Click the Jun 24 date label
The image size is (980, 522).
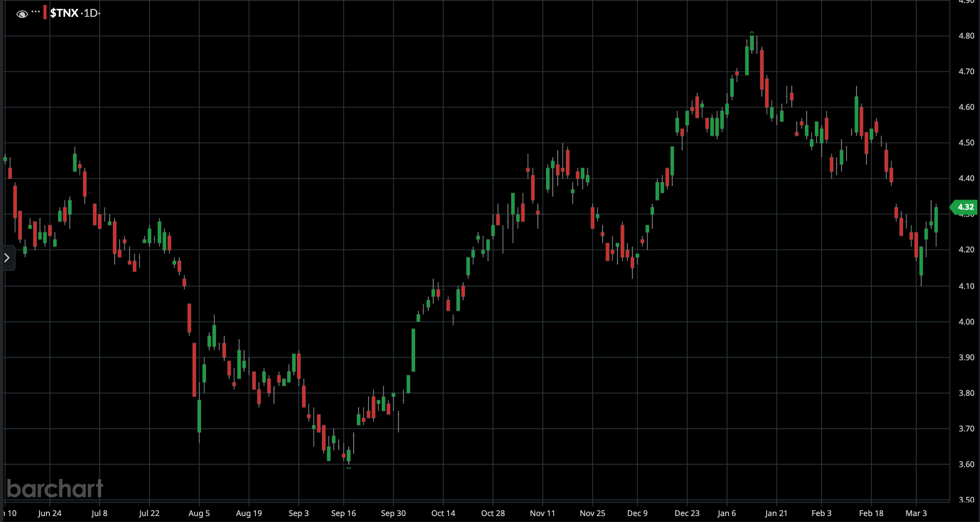tap(49, 513)
